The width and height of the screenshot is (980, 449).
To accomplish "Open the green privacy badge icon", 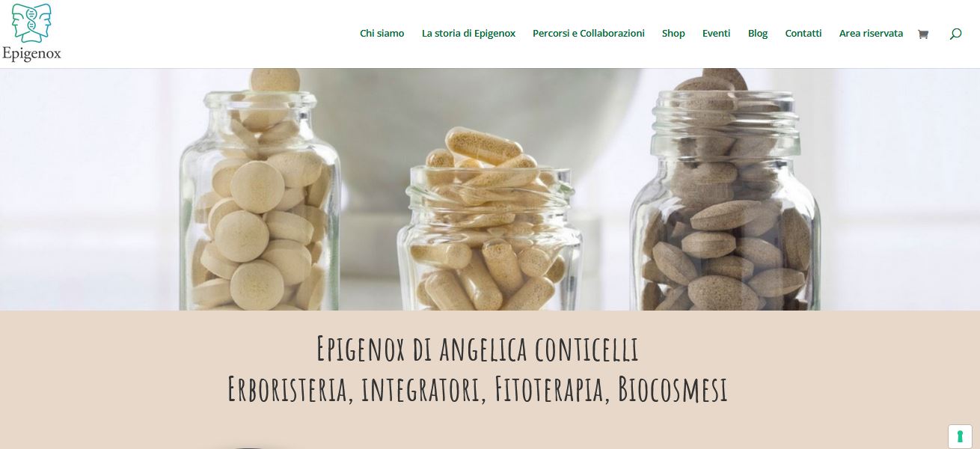I will point(959,436).
